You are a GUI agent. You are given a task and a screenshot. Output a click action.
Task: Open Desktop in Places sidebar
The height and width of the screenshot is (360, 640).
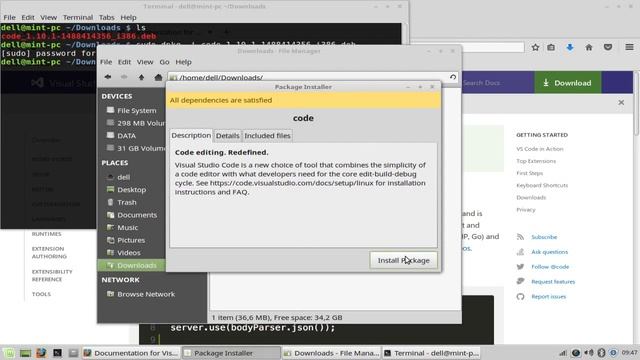tap(132, 190)
